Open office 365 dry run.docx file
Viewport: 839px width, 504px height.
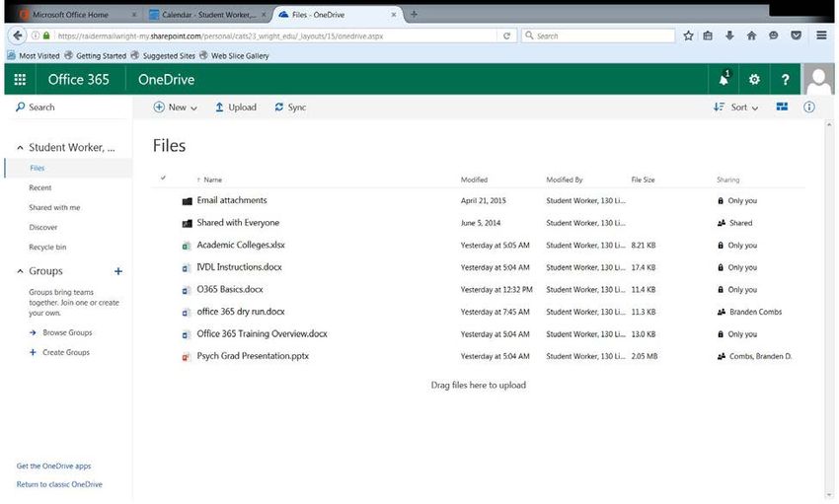point(240,312)
